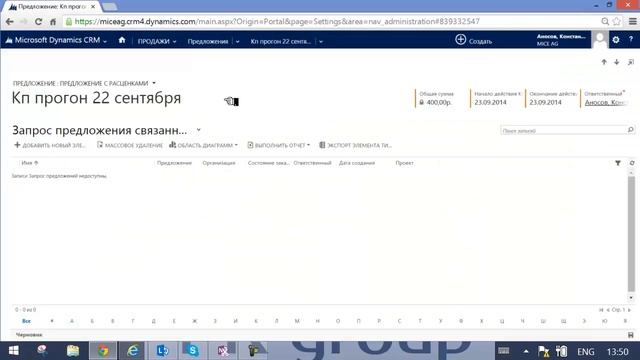Open File Explorer from taskbar

73,351
